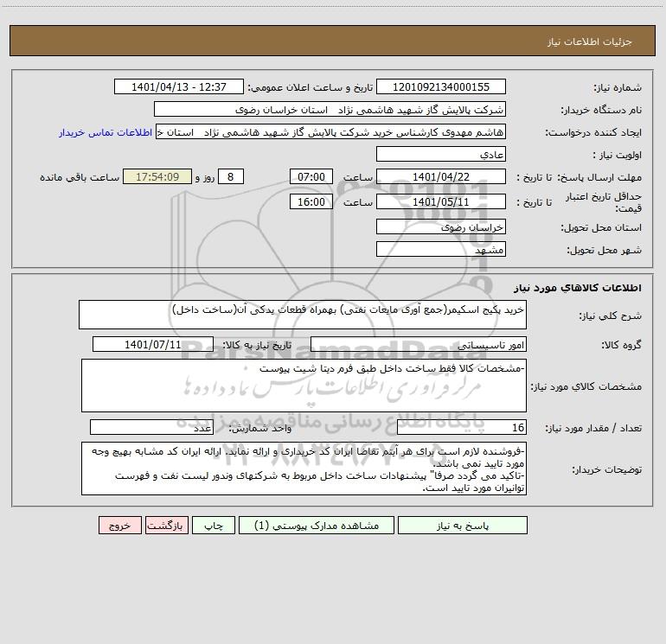Click the مشخصات کالای مورد نیاز text box
666x644 pixels.
[304, 386]
